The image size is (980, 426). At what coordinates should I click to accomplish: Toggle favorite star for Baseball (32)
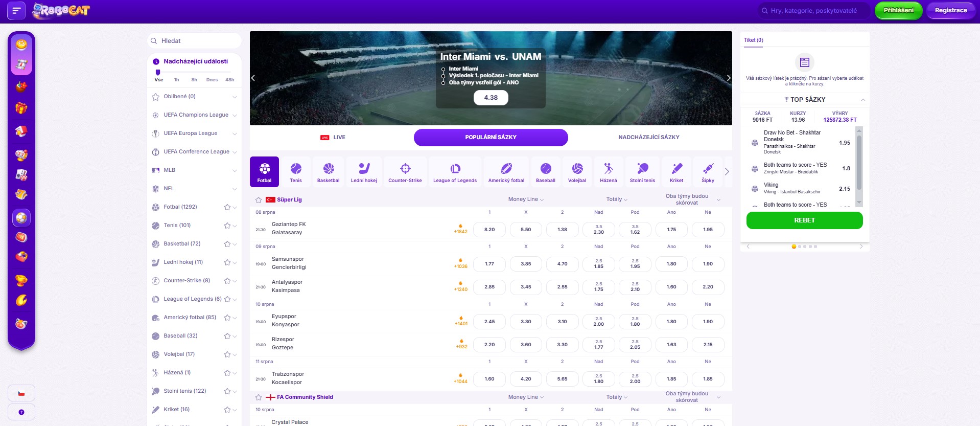227,336
